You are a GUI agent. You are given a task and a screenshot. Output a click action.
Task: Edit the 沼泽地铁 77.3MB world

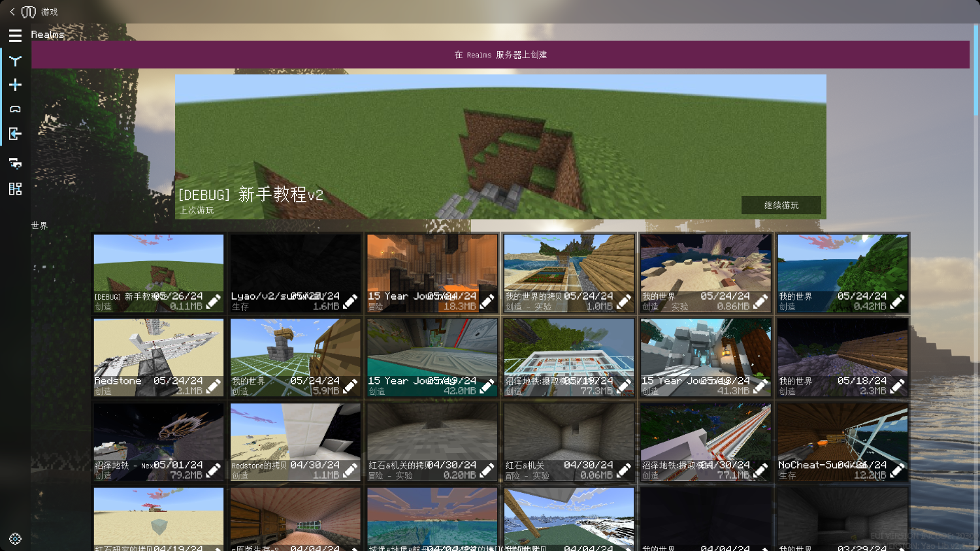[x=624, y=386]
